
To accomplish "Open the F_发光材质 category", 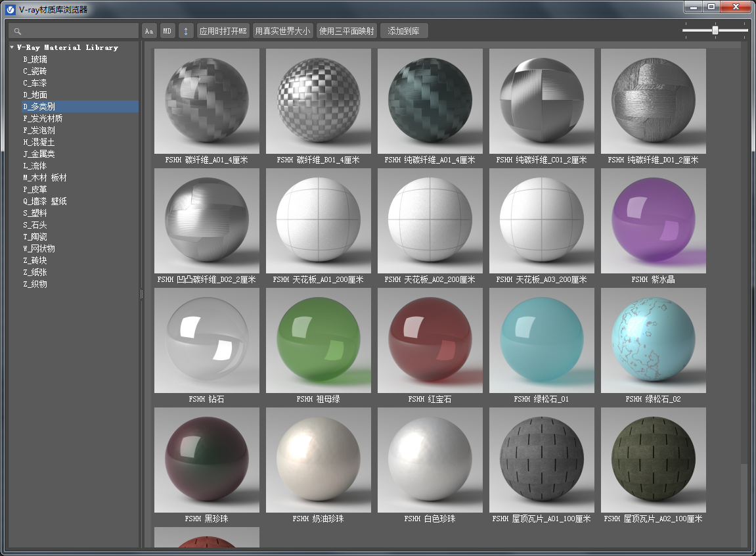I will pos(43,118).
